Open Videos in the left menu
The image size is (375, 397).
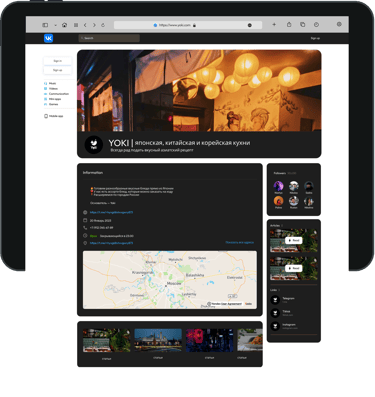click(x=51, y=89)
